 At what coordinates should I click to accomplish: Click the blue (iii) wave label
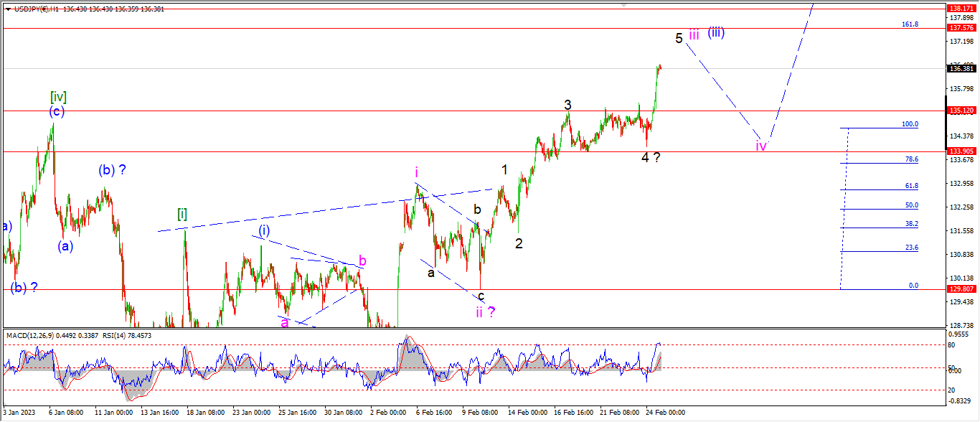715,32
